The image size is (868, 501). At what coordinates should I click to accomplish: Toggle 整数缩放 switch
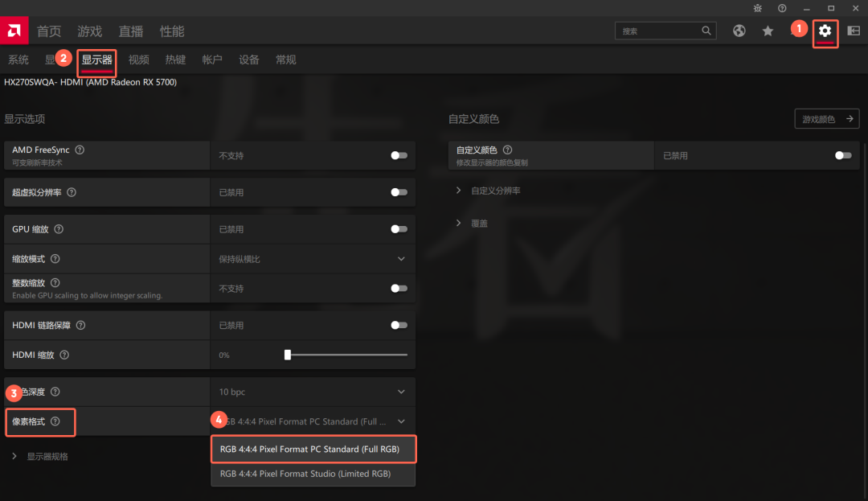click(399, 289)
